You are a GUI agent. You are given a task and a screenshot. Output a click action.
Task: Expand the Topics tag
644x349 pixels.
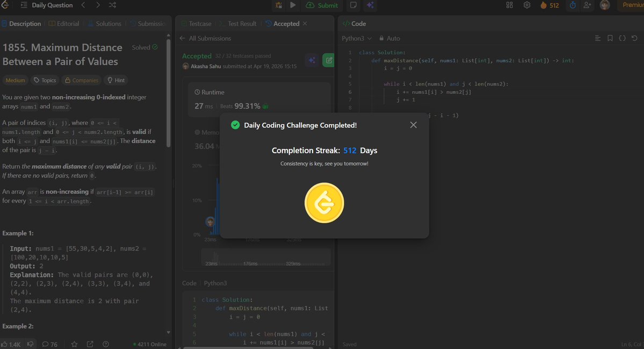pyautogui.click(x=45, y=80)
